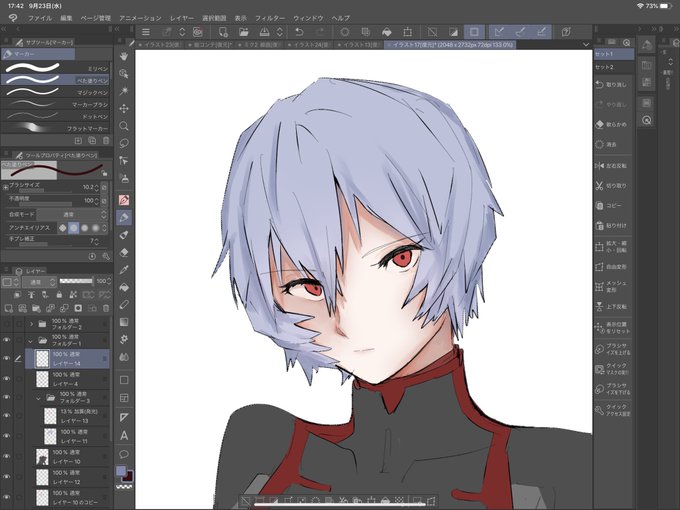Select the Text tool
Screen dimensions: 680x510
pyautogui.click(x=124, y=435)
